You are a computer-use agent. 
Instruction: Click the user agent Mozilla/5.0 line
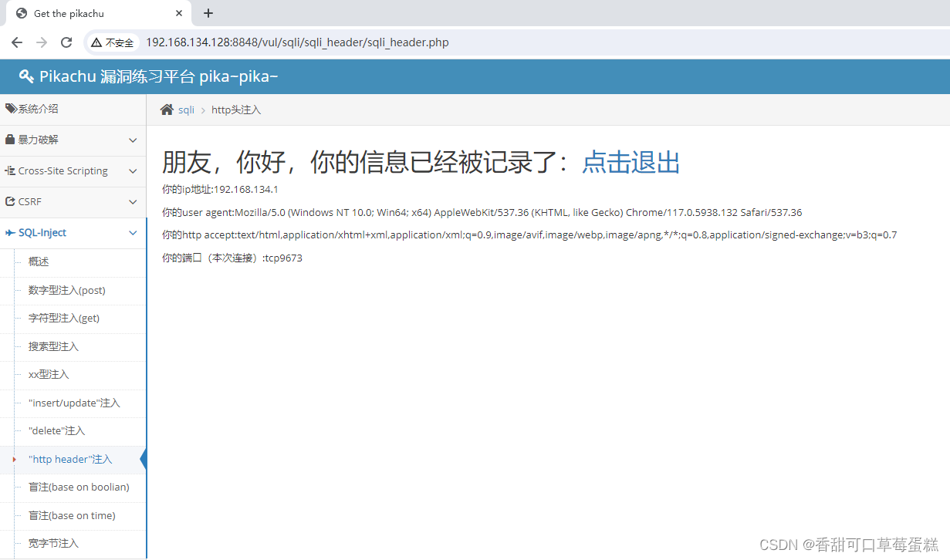[482, 212]
